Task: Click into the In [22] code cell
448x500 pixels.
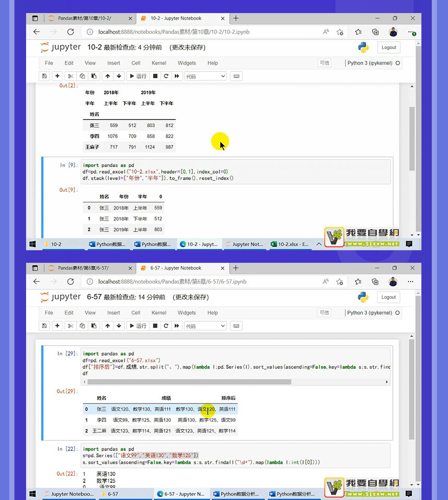Action: [236, 456]
